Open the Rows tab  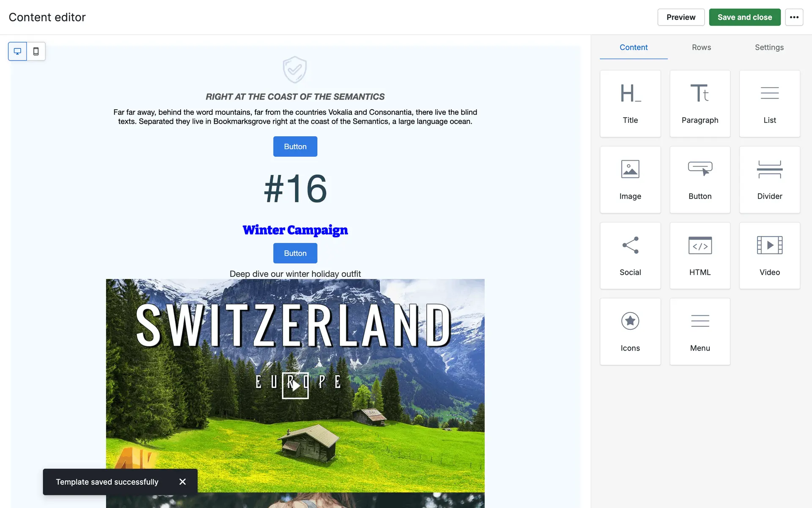(x=701, y=47)
